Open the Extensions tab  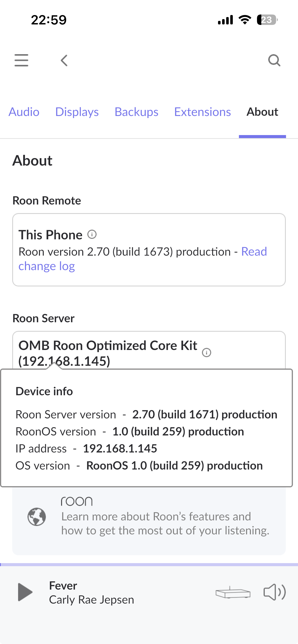click(202, 112)
